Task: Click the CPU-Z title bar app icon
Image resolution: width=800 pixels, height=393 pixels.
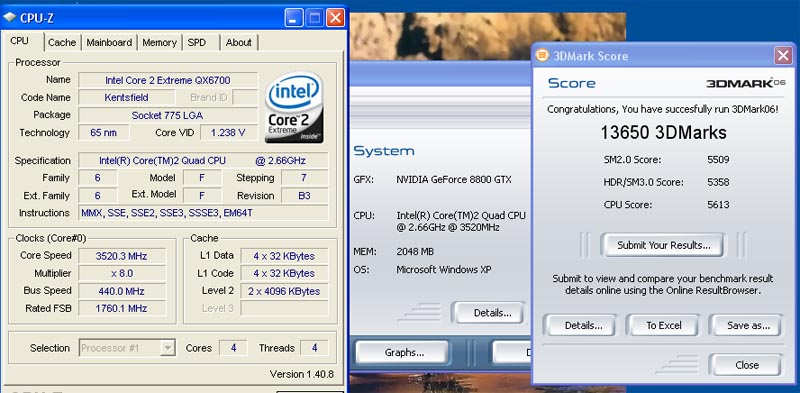Action: (9, 17)
